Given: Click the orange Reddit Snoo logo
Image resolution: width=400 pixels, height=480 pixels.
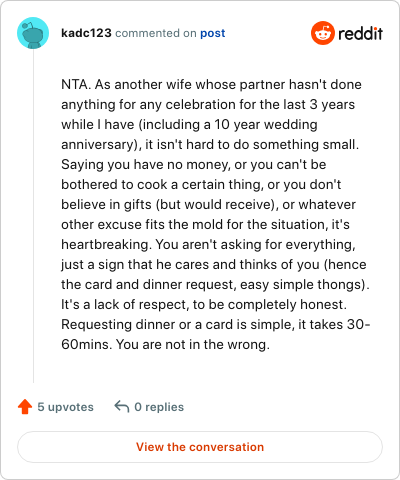Looking at the screenshot, I should 323,33.
